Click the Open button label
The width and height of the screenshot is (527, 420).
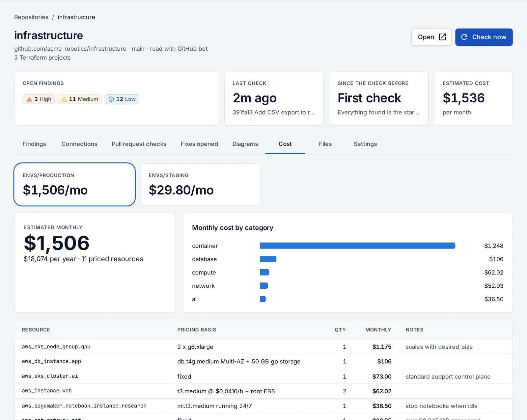426,37
